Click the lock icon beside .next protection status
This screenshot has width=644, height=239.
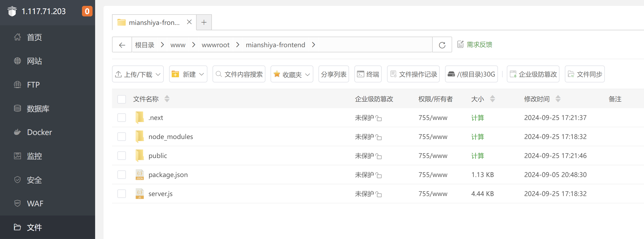(379, 118)
